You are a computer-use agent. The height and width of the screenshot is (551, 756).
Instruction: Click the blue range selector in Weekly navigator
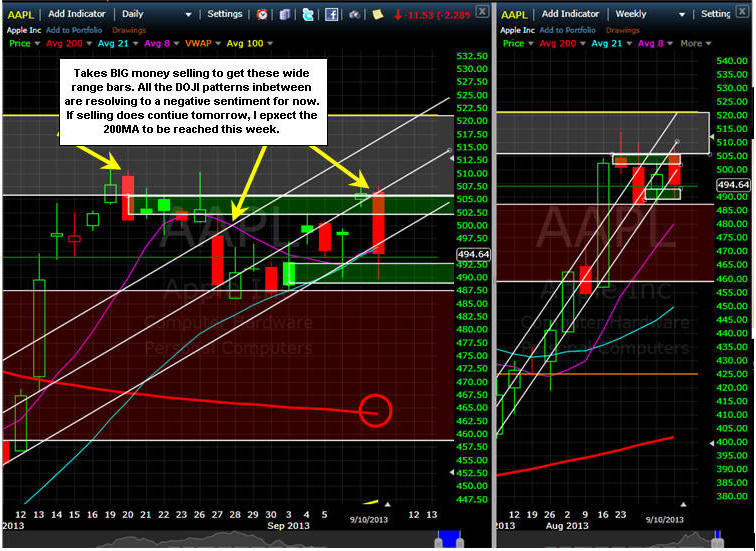[x=717, y=538]
